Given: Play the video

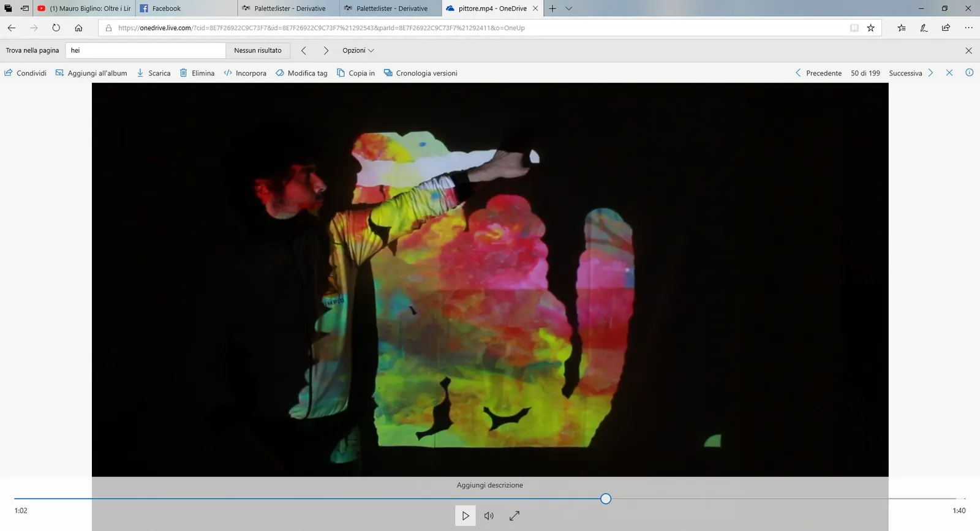Looking at the screenshot, I should pos(466,516).
